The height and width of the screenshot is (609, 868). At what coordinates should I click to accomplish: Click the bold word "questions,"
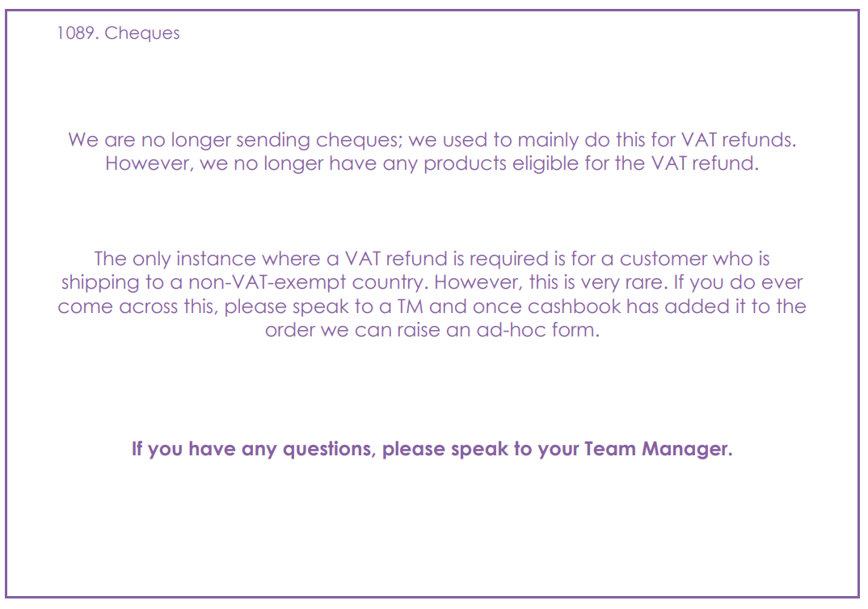pos(330,450)
